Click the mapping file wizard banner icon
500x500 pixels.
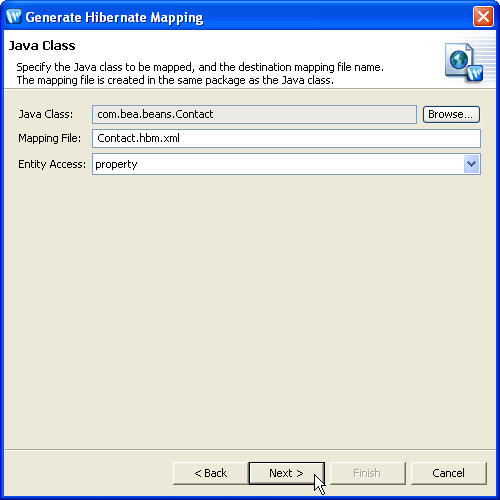click(x=464, y=62)
